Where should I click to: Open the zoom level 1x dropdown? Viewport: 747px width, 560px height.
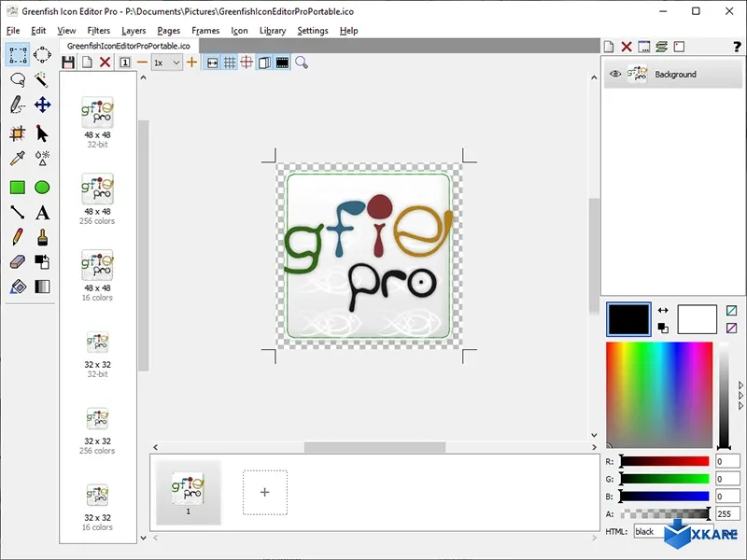click(x=166, y=63)
